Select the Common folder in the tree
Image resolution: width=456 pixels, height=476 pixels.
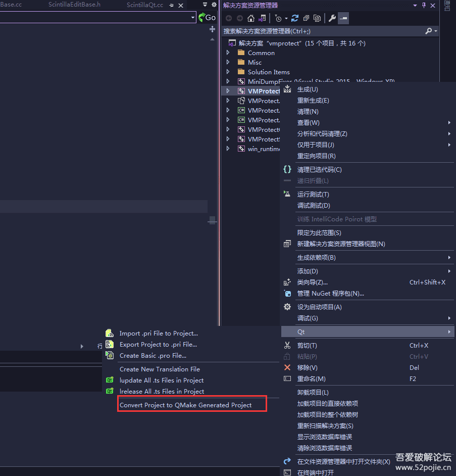[261, 53]
